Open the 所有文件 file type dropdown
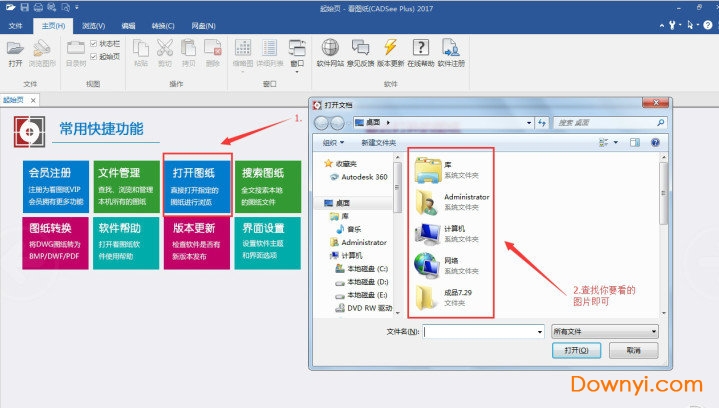Image resolution: width=719 pixels, height=408 pixels. click(605, 331)
